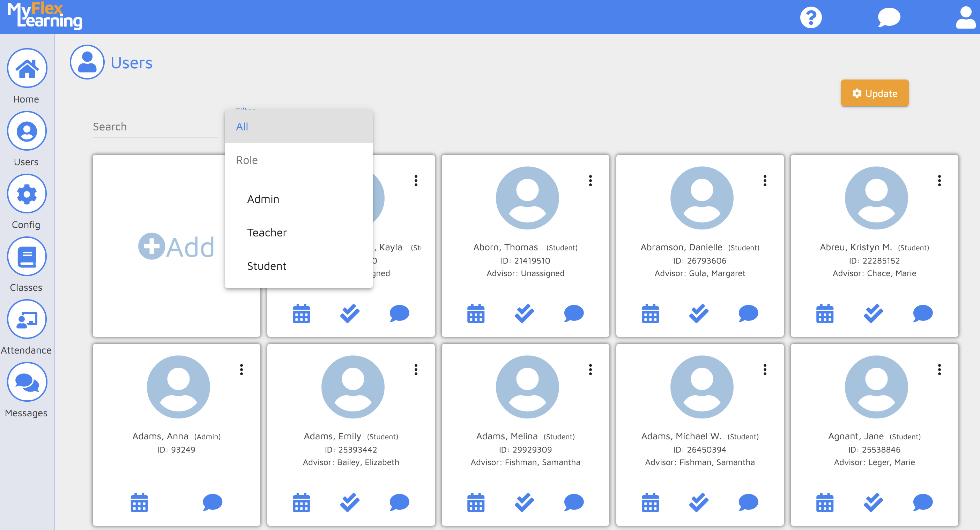The image size is (980, 530).
Task: Click the orange Update button
Action: (875, 93)
